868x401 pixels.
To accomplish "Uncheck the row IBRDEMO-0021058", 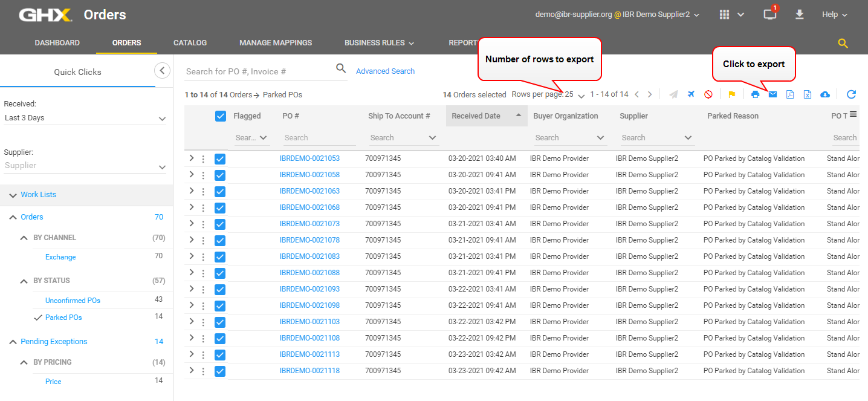I will 220,175.
